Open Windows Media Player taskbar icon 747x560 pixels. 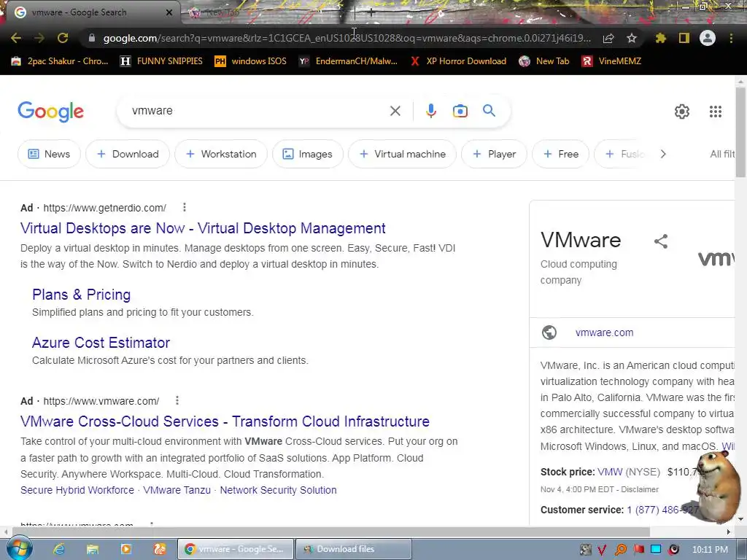tap(126, 549)
